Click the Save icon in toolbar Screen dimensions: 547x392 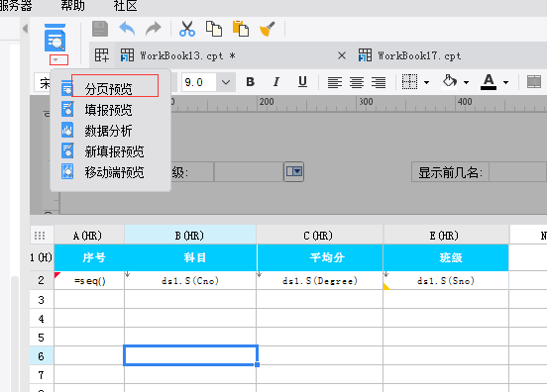(x=100, y=29)
